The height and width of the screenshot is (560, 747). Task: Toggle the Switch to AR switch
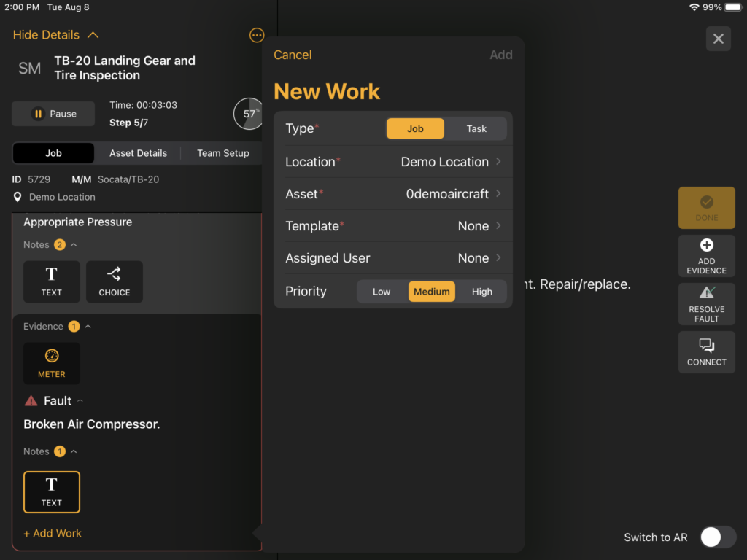(718, 537)
